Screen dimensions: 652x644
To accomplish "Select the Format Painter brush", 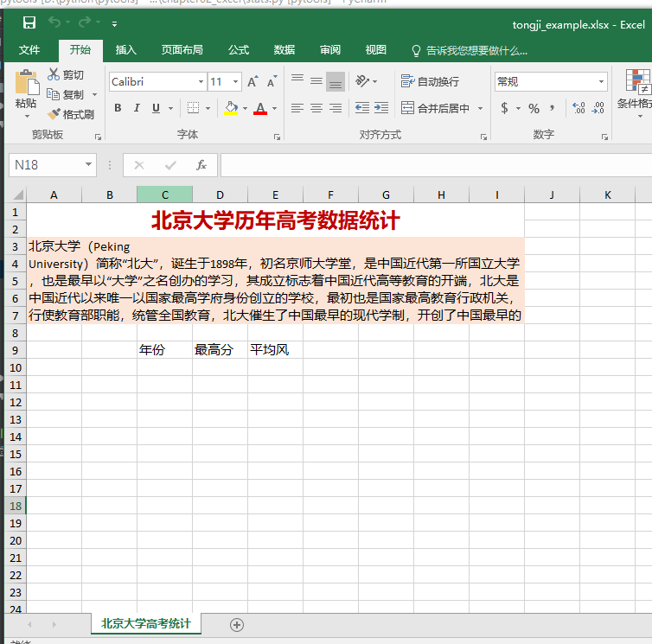I will pyautogui.click(x=54, y=114).
